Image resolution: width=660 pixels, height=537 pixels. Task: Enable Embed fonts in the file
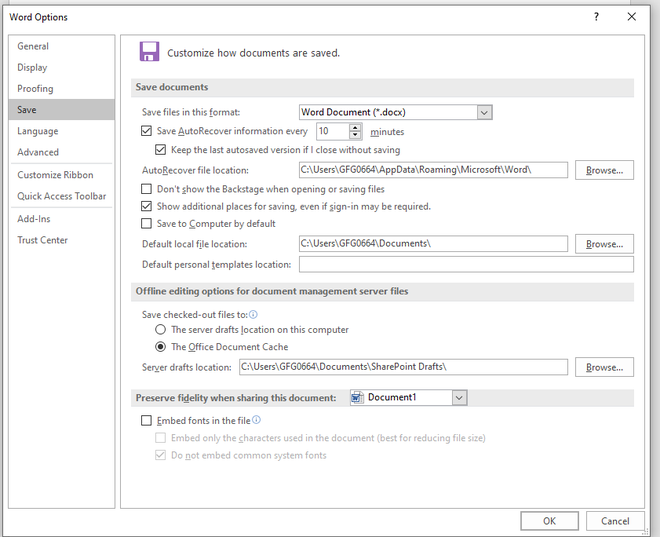click(148, 421)
